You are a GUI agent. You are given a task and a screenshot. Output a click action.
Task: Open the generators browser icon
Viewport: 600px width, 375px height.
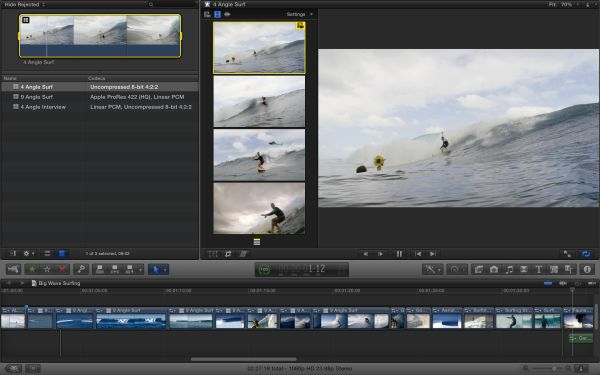click(x=554, y=269)
